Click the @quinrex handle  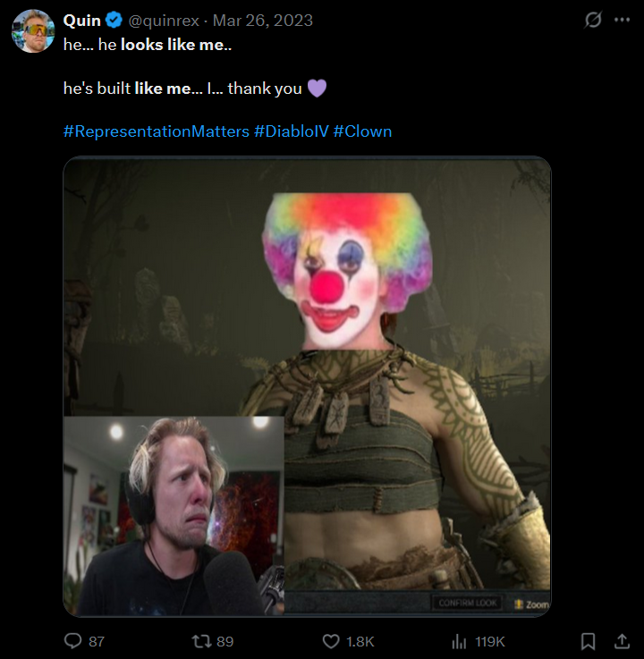click(x=164, y=21)
